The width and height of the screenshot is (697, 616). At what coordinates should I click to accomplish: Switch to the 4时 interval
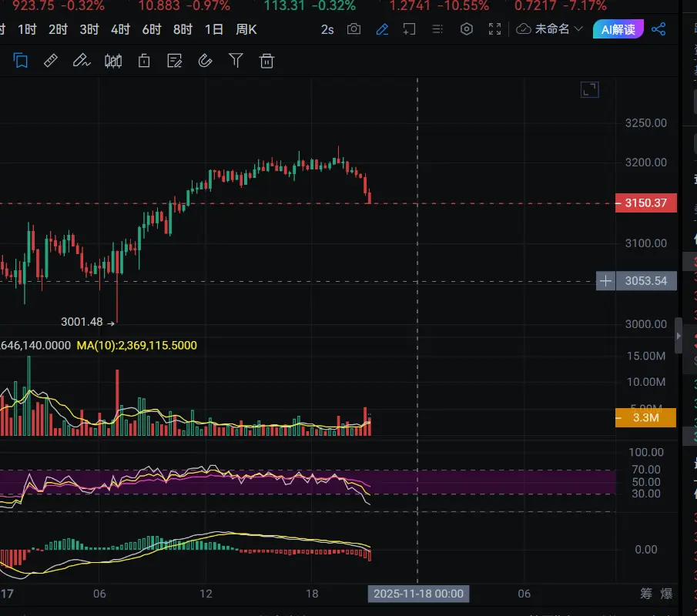120,29
